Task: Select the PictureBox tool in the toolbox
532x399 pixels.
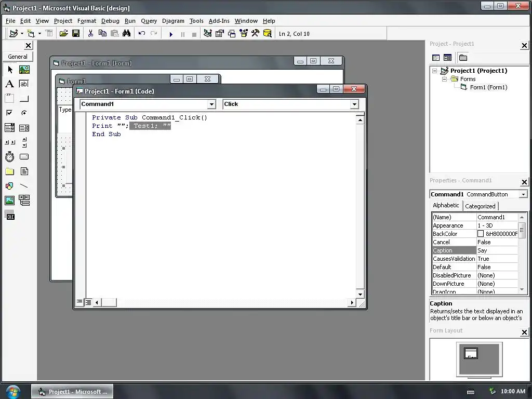Action: point(24,70)
